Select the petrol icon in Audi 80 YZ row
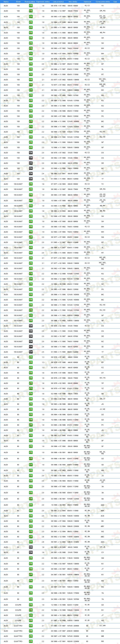The image size is (120, 644). click(31, 388)
